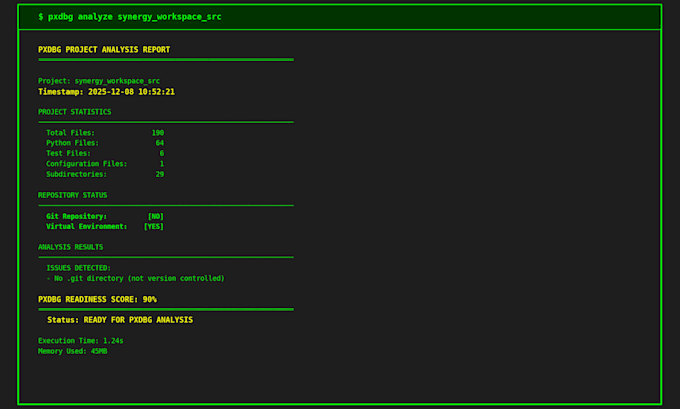Click the Timestamp '2025-12-08 10:52:21' line
The height and width of the screenshot is (409, 680).
pos(106,92)
